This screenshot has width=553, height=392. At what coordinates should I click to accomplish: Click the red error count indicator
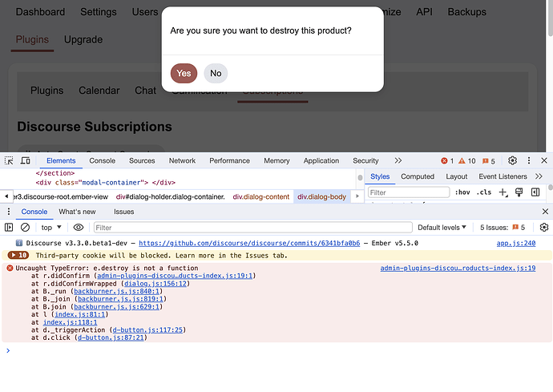coord(447,161)
